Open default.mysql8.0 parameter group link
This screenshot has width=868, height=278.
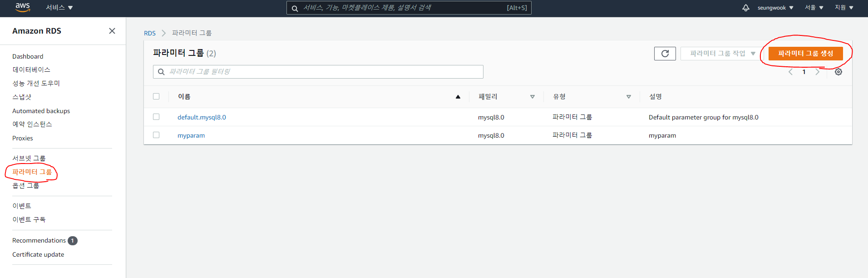coord(202,117)
